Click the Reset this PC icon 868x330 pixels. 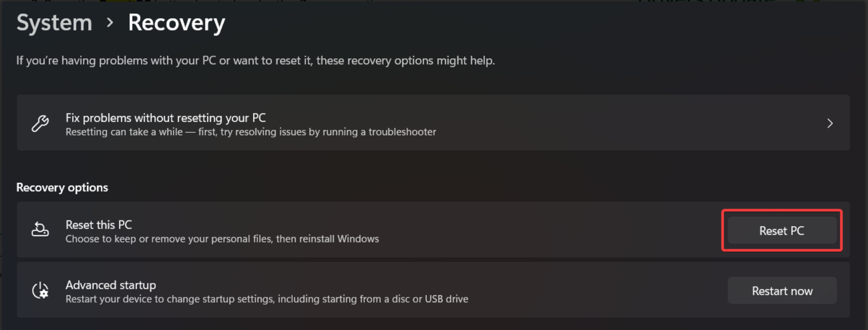click(40, 229)
